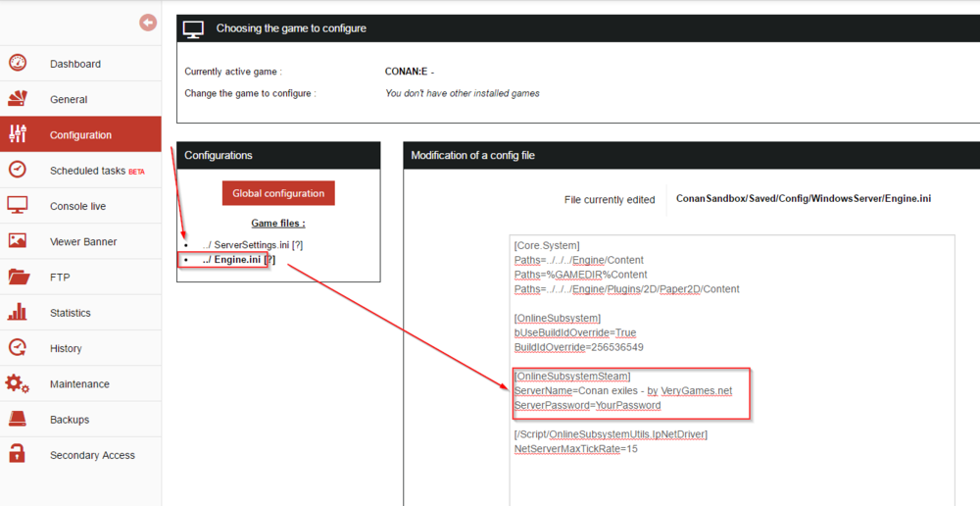Open the Secondary Access menu item
Screen dimensions: 980x506
pos(92,455)
